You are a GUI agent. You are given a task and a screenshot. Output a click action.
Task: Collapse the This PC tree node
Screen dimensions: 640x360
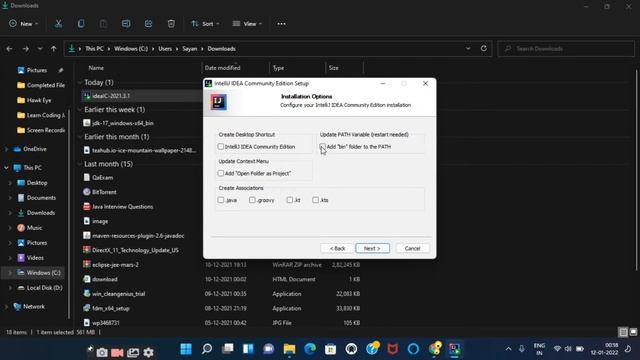pos(6,168)
